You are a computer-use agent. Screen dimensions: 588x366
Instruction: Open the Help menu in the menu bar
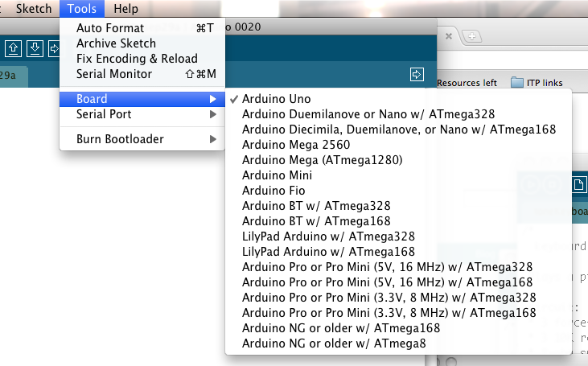pyautogui.click(x=125, y=9)
